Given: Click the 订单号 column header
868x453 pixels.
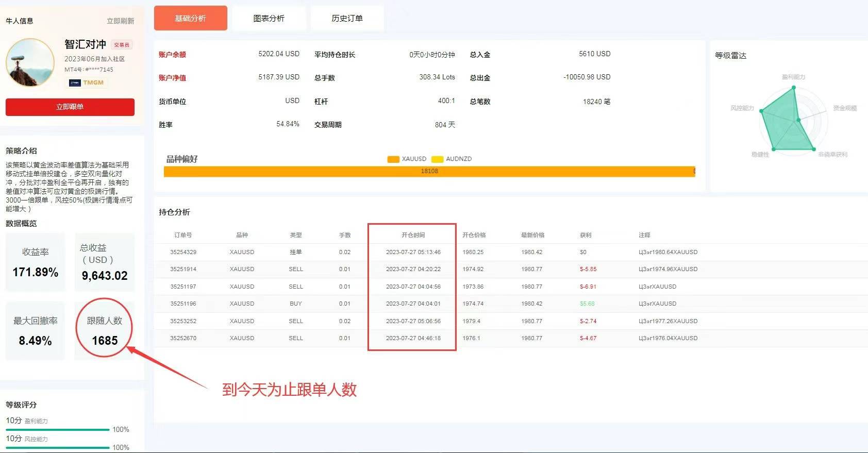Looking at the screenshot, I should pos(183,235).
